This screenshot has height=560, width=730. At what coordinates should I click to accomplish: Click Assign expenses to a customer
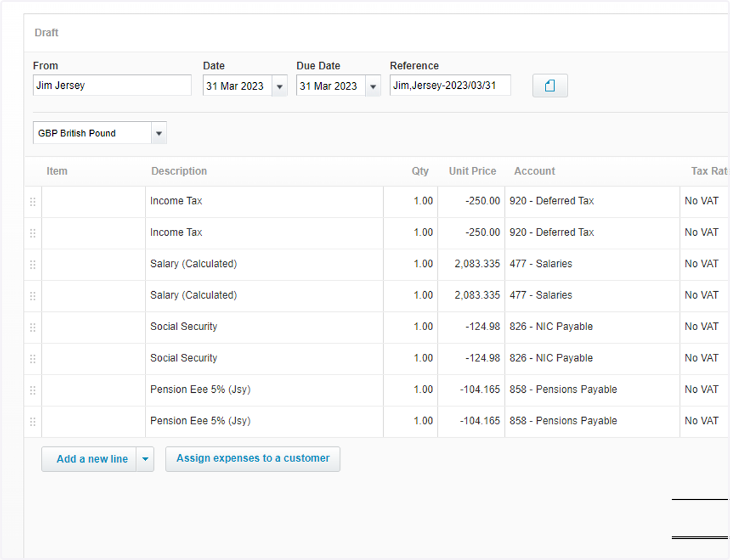click(252, 459)
